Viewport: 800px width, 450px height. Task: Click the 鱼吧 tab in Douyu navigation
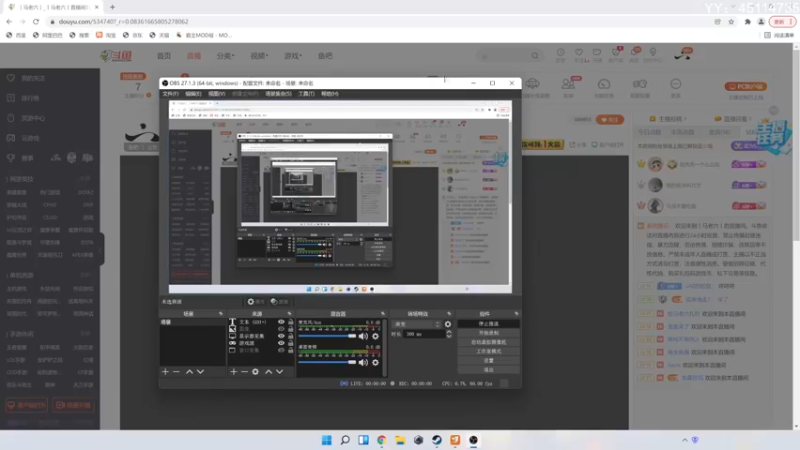point(325,56)
